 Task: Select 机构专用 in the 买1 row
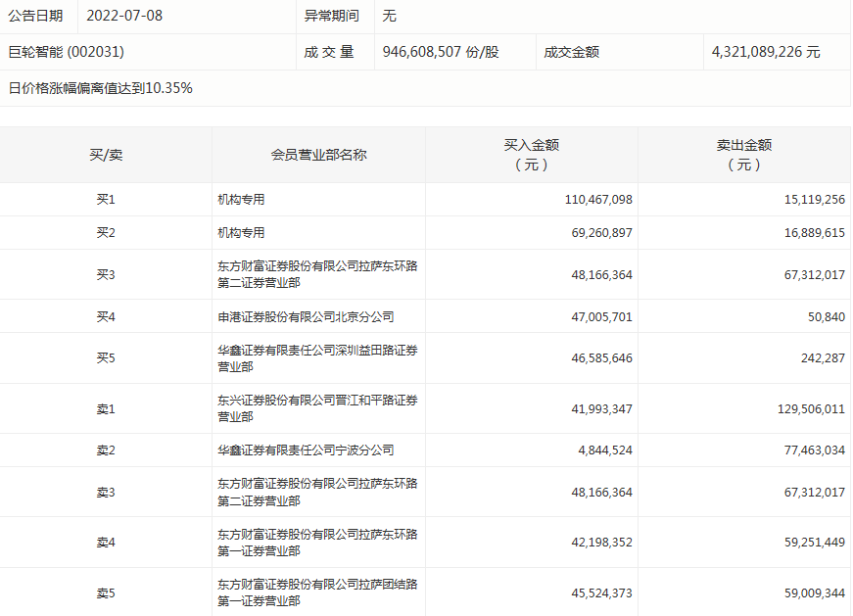pos(241,200)
